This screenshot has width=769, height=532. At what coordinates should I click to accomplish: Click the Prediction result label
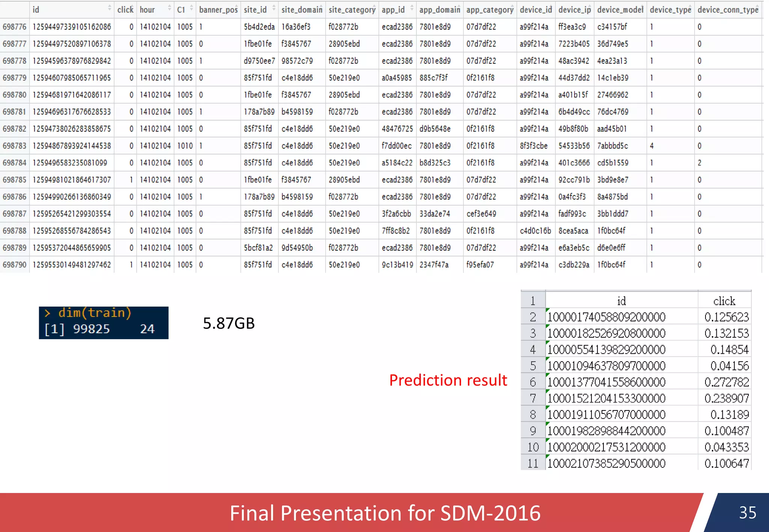click(448, 380)
